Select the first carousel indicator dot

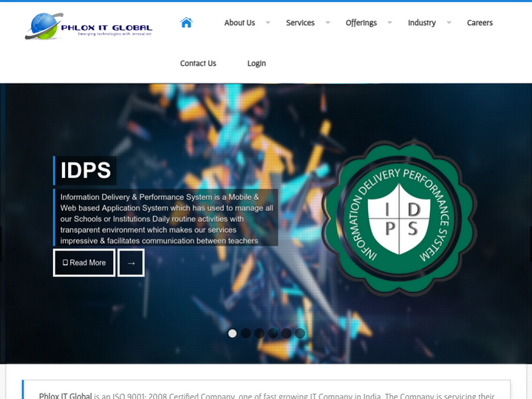tap(232, 333)
